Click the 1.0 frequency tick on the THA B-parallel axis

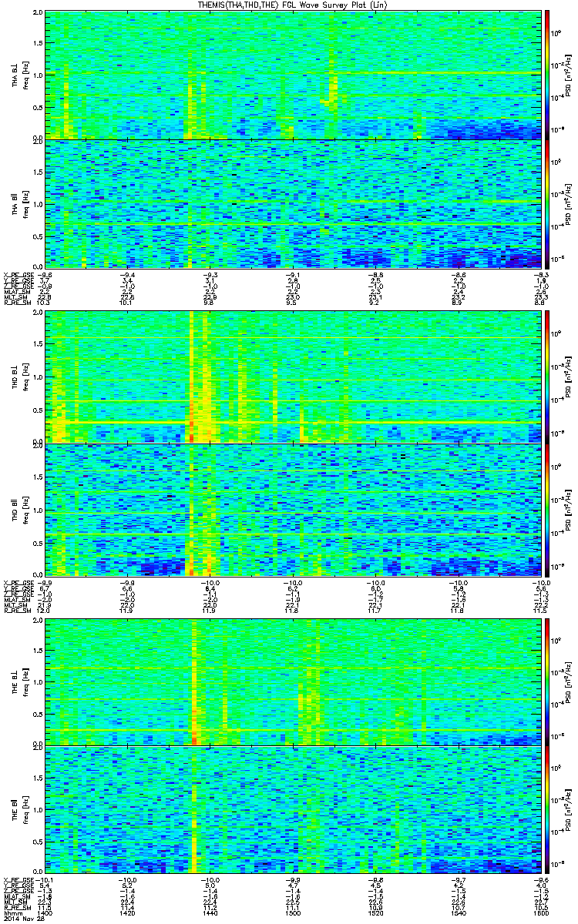tap(38, 203)
